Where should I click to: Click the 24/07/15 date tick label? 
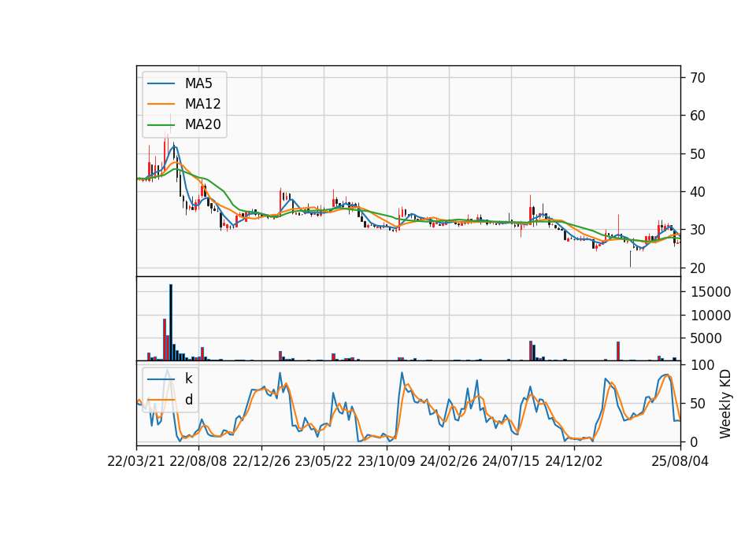tap(511, 462)
